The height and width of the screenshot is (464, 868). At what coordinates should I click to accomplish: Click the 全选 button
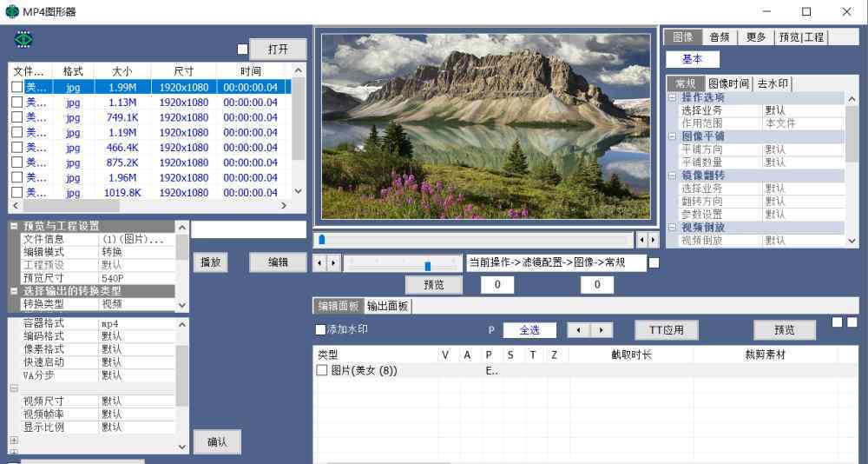pyautogui.click(x=529, y=330)
